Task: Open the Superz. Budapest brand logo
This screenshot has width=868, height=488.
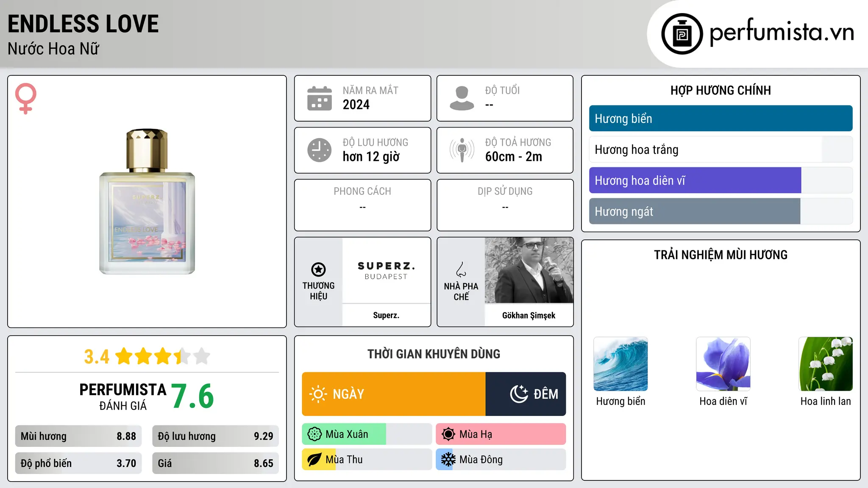Action: (x=386, y=270)
